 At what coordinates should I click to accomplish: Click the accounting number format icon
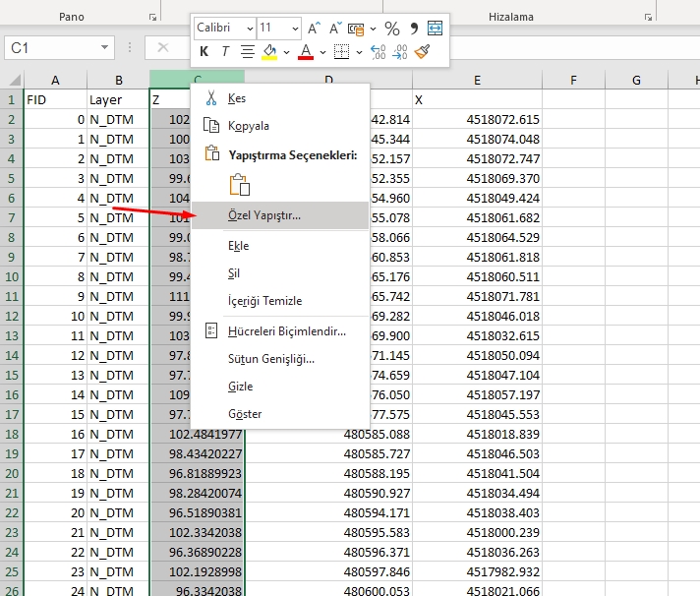tap(356, 29)
